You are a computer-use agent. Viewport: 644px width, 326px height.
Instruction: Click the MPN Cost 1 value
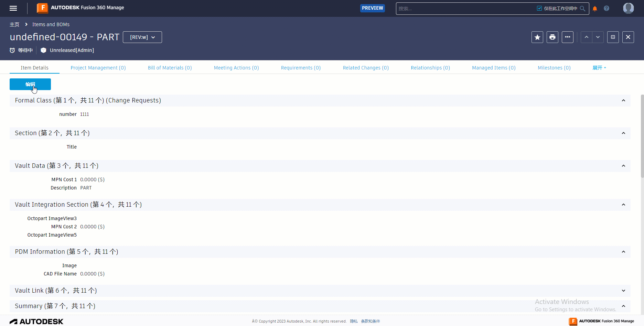92,180
